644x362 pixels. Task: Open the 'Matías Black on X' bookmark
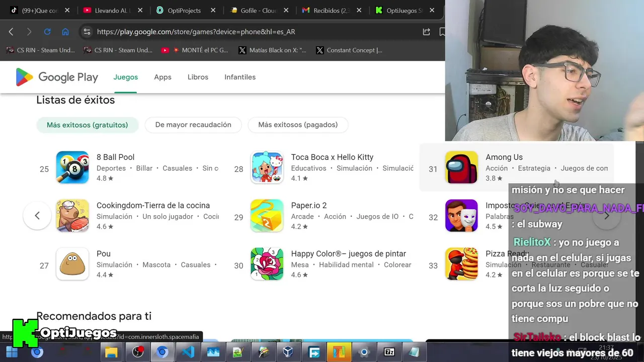coord(272,50)
